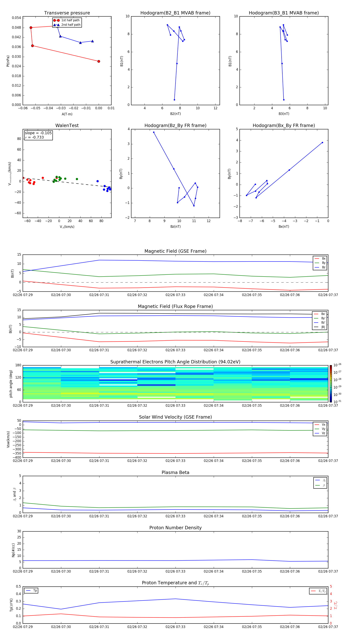Click the top-left point of Bz_By hodogram
Screen dimensions: 351x644
click(154, 132)
